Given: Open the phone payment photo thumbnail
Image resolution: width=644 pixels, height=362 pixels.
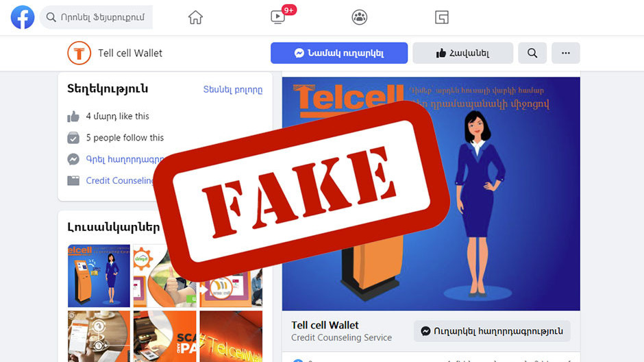Looking at the screenshot, I should click(x=99, y=337).
